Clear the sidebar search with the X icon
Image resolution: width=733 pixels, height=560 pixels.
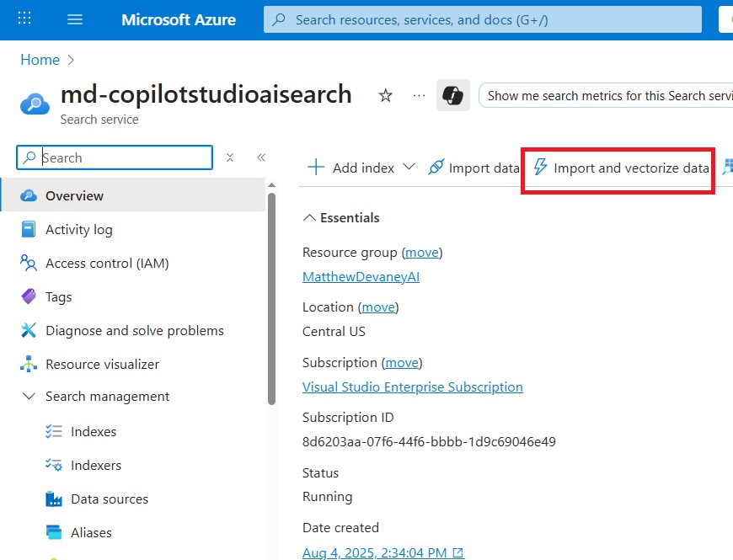(x=229, y=157)
